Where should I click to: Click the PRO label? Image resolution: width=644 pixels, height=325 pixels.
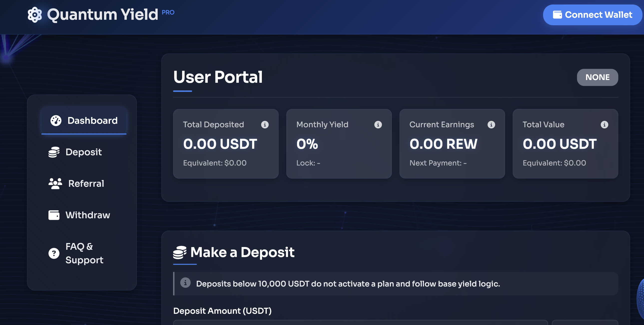168,12
